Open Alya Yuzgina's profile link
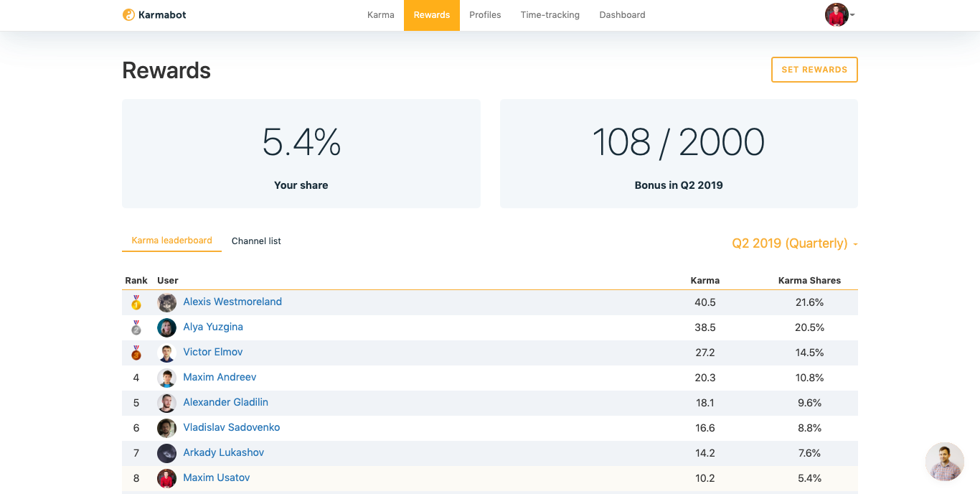The image size is (980, 494). coord(213,327)
